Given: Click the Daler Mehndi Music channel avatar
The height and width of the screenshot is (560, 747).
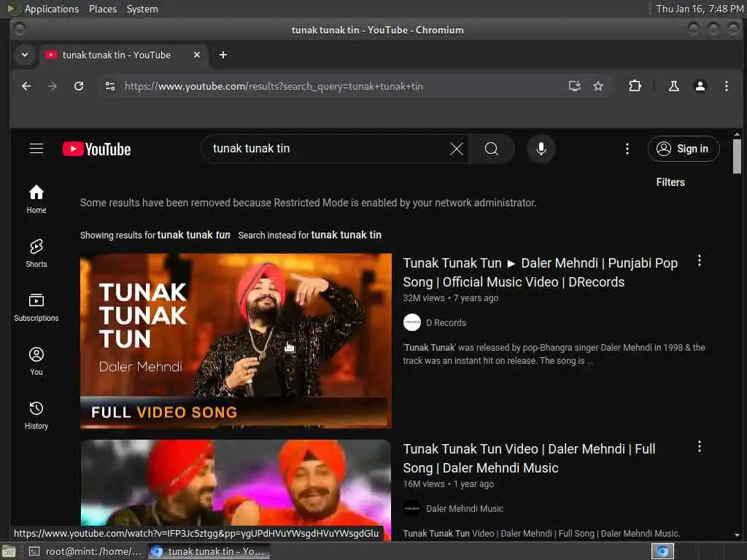Looking at the screenshot, I should click(x=411, y=508).
